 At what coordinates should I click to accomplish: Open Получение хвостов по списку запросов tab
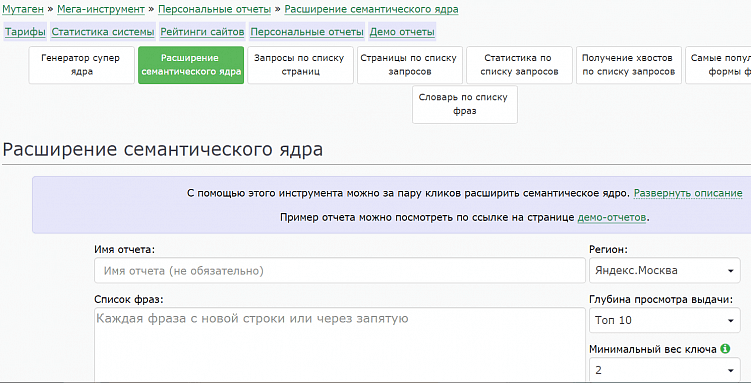[x=629, y=65]
